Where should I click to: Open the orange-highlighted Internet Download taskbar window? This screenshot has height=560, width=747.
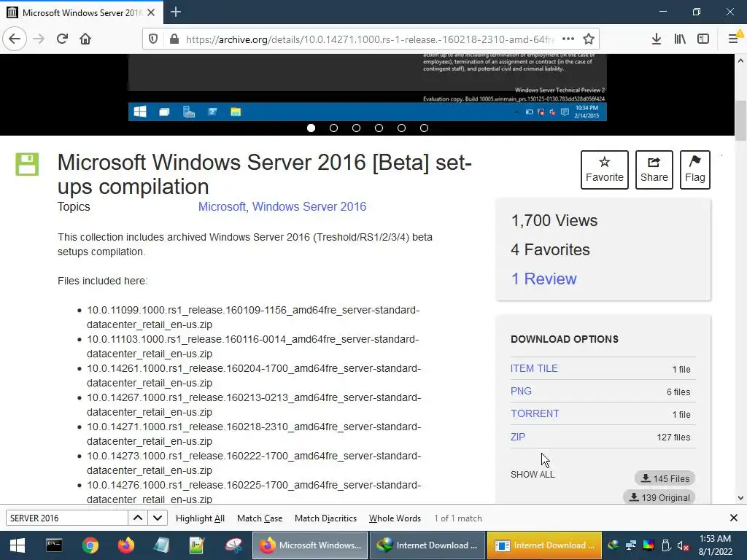click(x=544, y=545)
